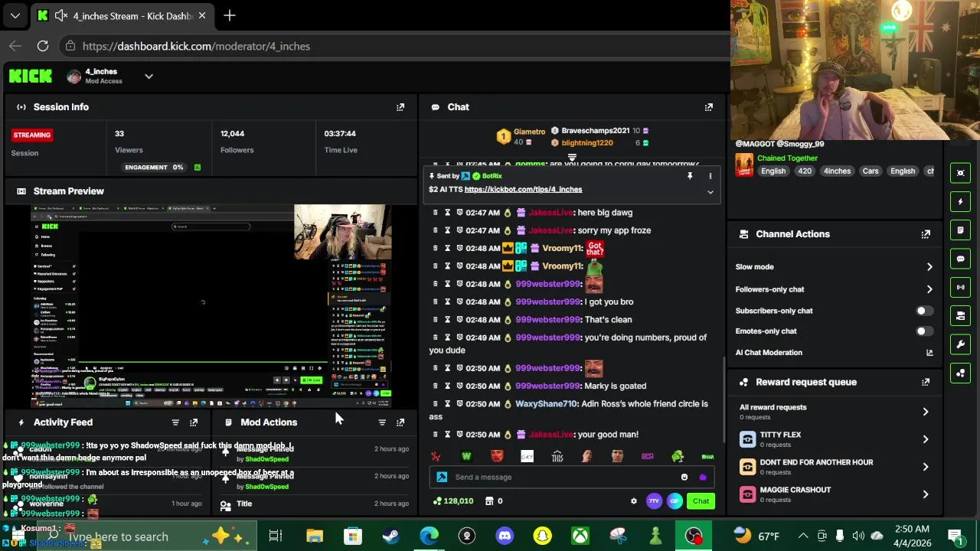Image resolution: width=980 pixels, height=551 pixels.
Task: Expand MAGGIE CRASHOUT reward requests
Action: 925,494
